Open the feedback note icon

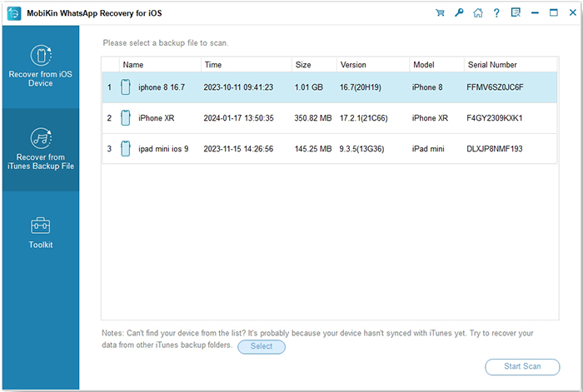516,12
